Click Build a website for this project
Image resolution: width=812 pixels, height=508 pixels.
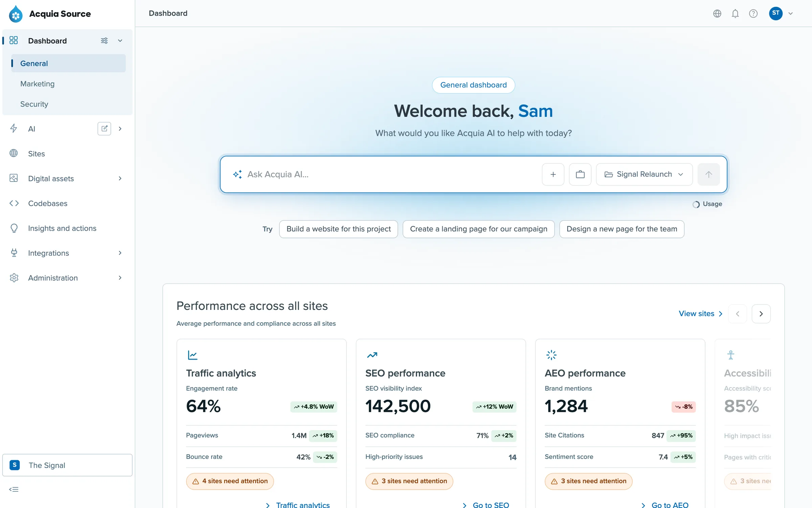pyautogui.click(x=338, y=229)
